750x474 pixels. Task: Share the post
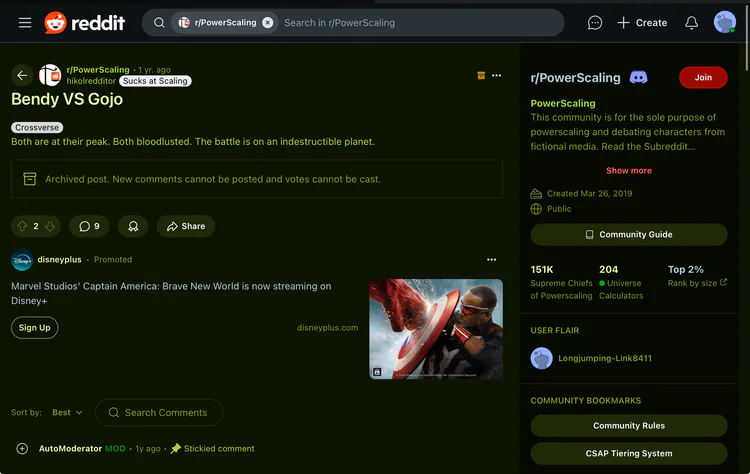[x=186, y=226]
